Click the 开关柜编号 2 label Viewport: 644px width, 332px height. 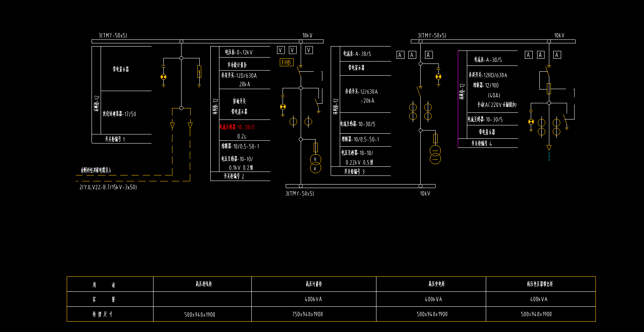(234, 176)
